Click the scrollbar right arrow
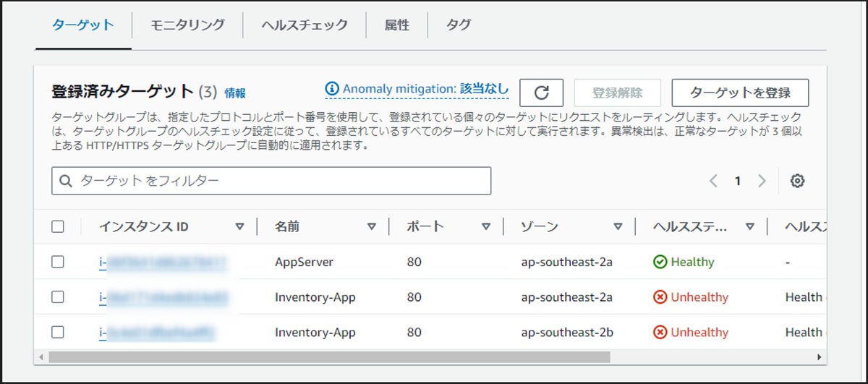This screenshot has width=868, height=384. point(819,357)
